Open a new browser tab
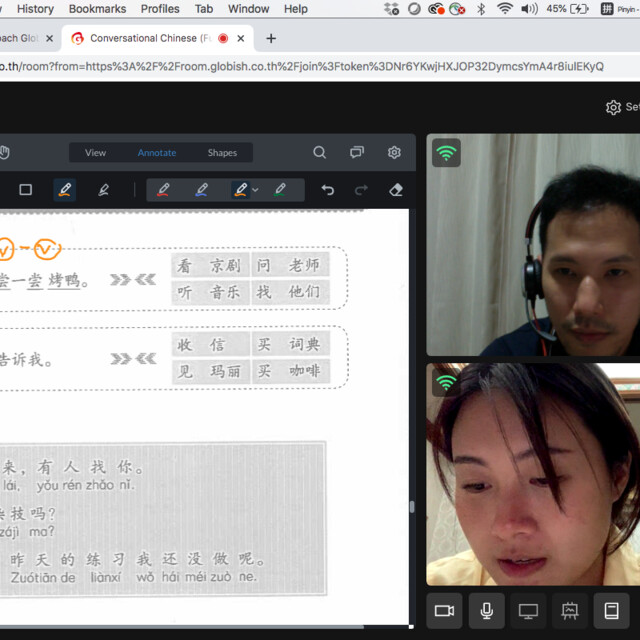The image size is (640, 640). coord(271,38)
